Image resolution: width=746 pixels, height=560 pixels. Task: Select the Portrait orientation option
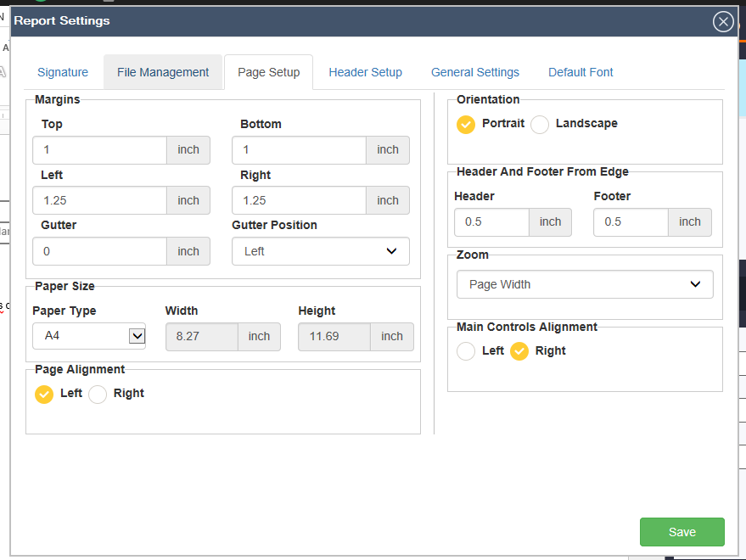pos(466,124)
